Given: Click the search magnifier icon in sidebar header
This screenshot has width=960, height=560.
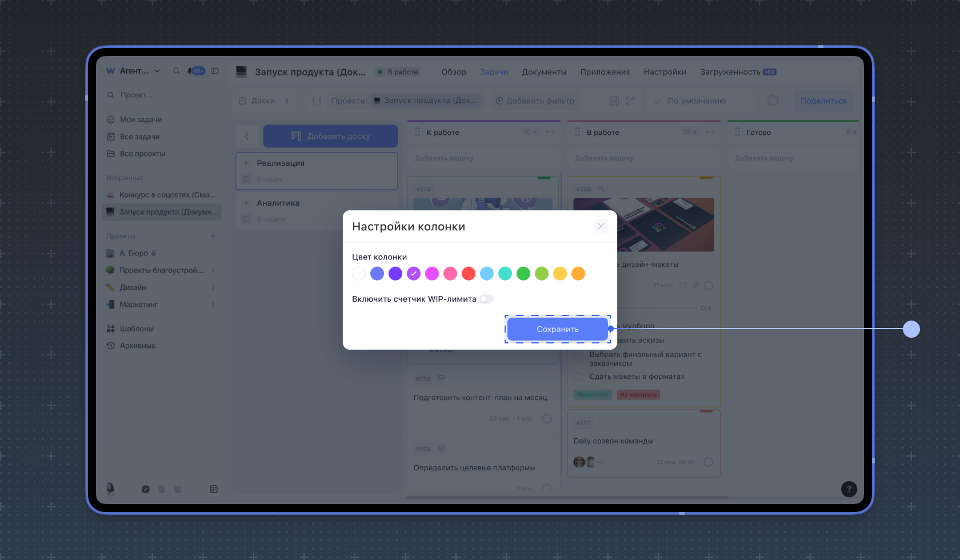Looking at the screenshot, I should pos(177,71).
